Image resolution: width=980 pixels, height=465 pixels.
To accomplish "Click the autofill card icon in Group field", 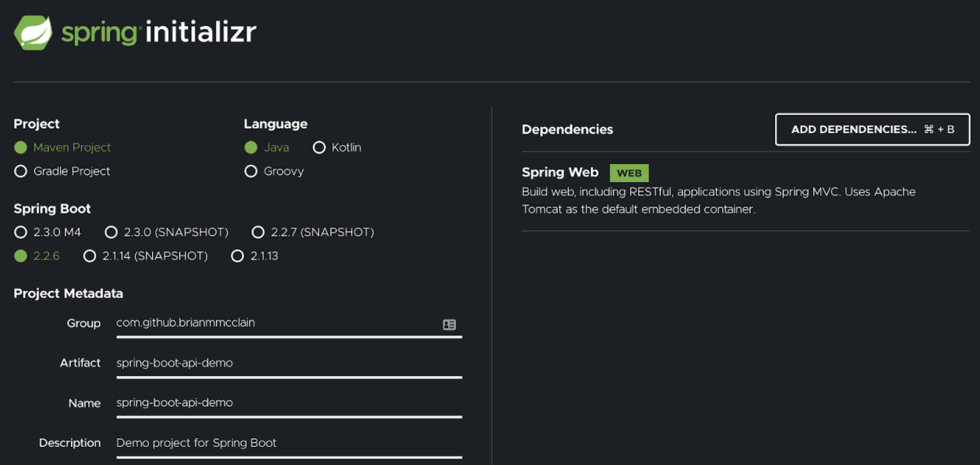I will pyautogui.click(x=449, y=325).
